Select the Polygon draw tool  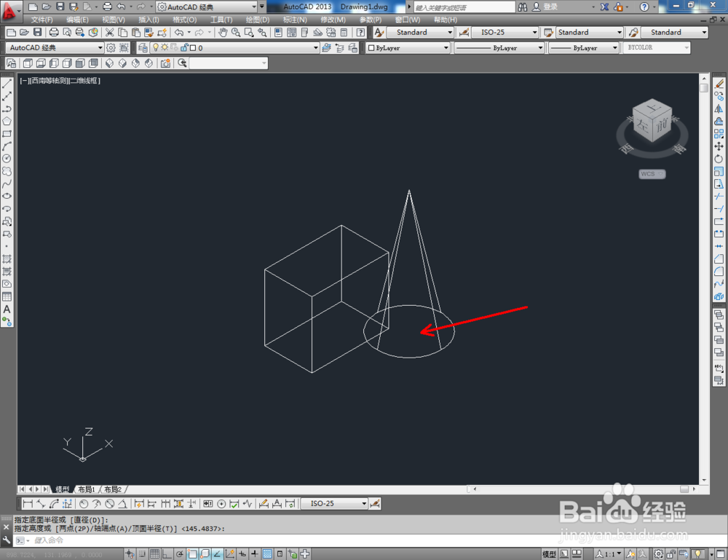click(7, 121)
